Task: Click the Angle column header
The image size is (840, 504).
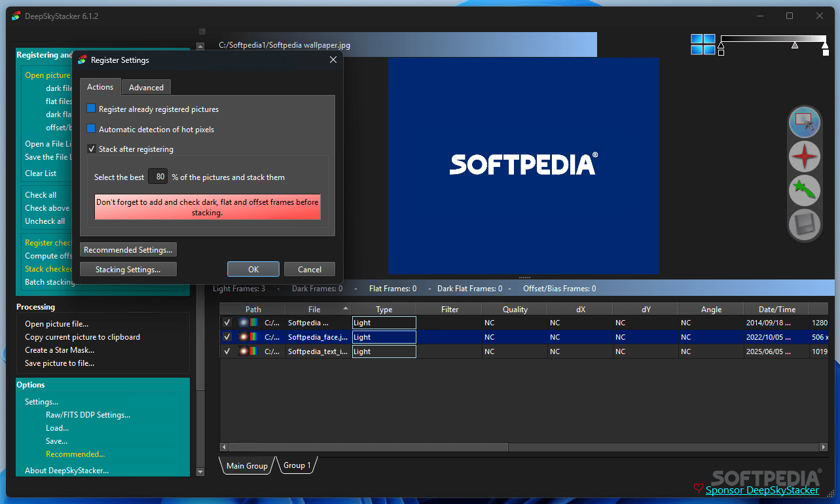Action: pos(711,310)
